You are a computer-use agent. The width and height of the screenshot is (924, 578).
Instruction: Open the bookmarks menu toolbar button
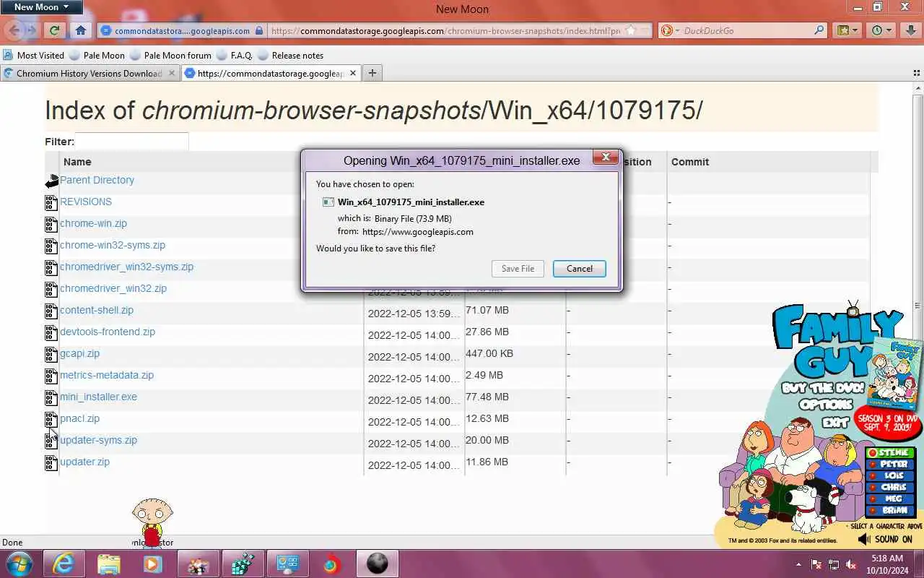tap(847, 30)
